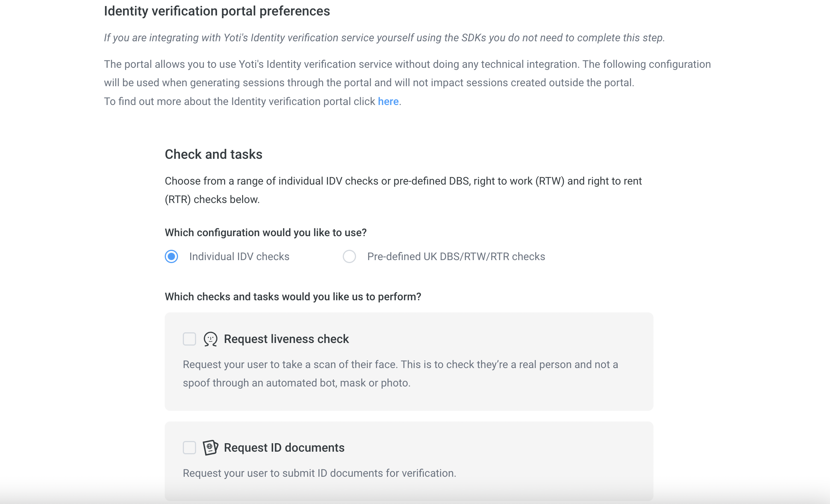Select the Individual IDV checks radio button

(171, 256)
